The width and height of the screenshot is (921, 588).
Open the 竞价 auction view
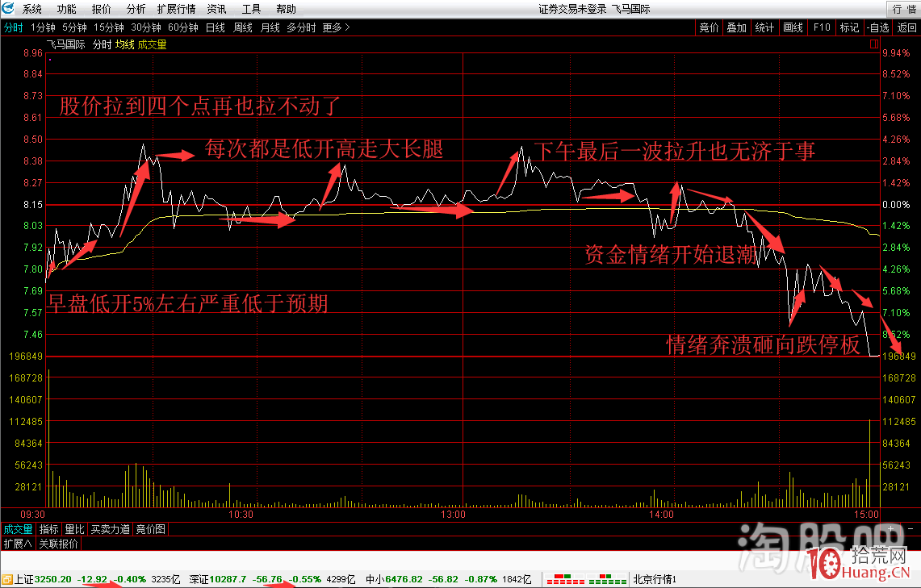tap(709, 27)
